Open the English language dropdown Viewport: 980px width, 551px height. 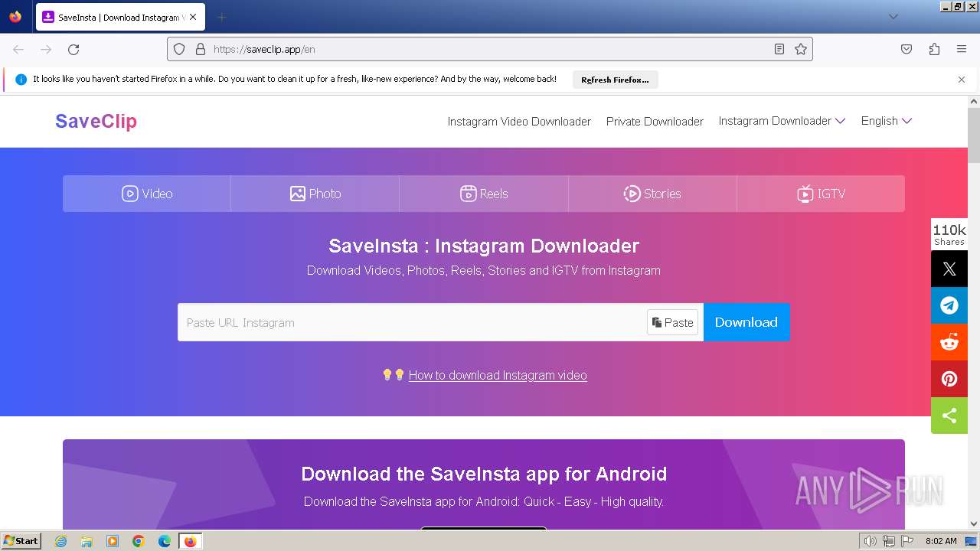[887, 121]
